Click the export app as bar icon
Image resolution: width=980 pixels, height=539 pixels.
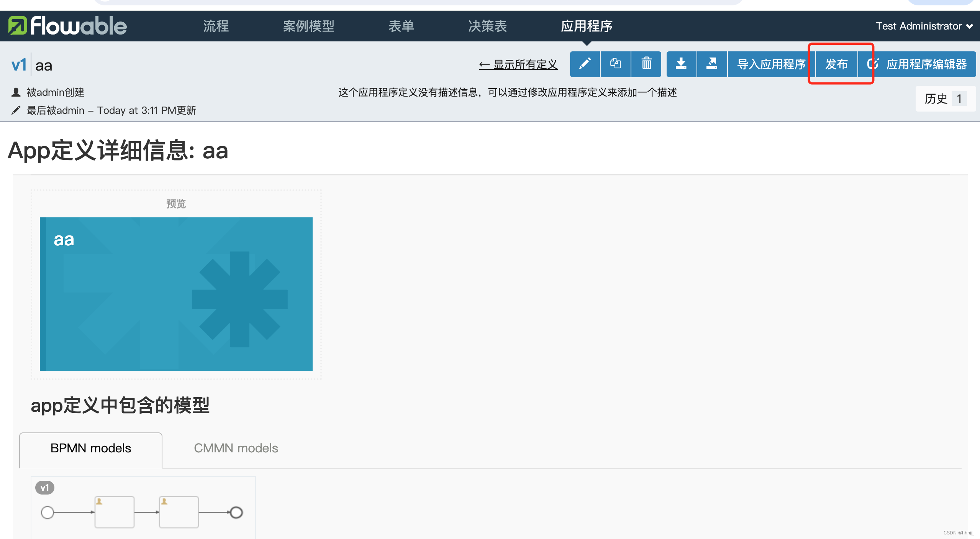712,64
